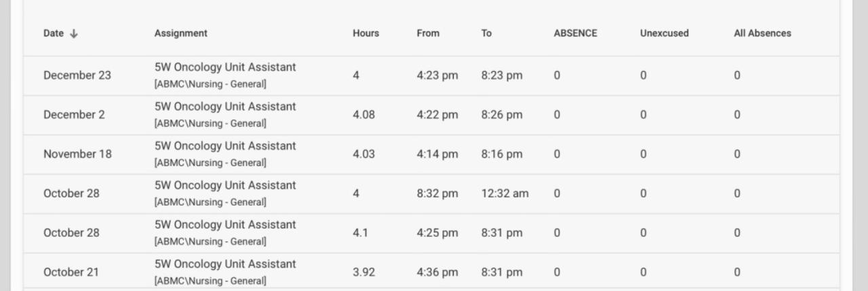
Task: Select the 4.03 hours value
Action: click(x=363, y=154)
